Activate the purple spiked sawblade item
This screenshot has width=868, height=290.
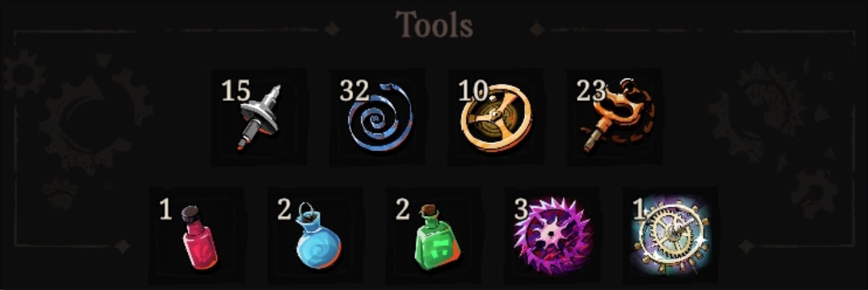click(553, 236)
